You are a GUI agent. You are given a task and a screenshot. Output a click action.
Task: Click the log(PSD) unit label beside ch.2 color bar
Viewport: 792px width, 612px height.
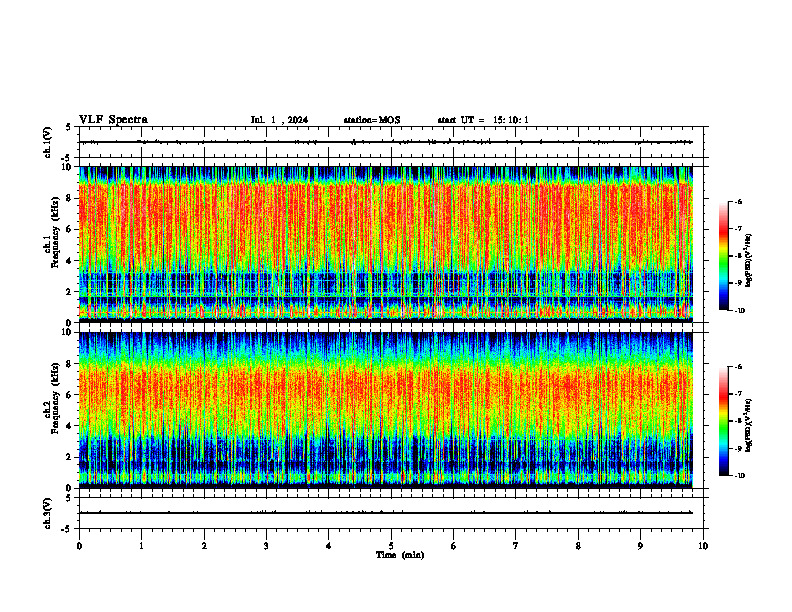pyautogui.click(x=749, y=426)
